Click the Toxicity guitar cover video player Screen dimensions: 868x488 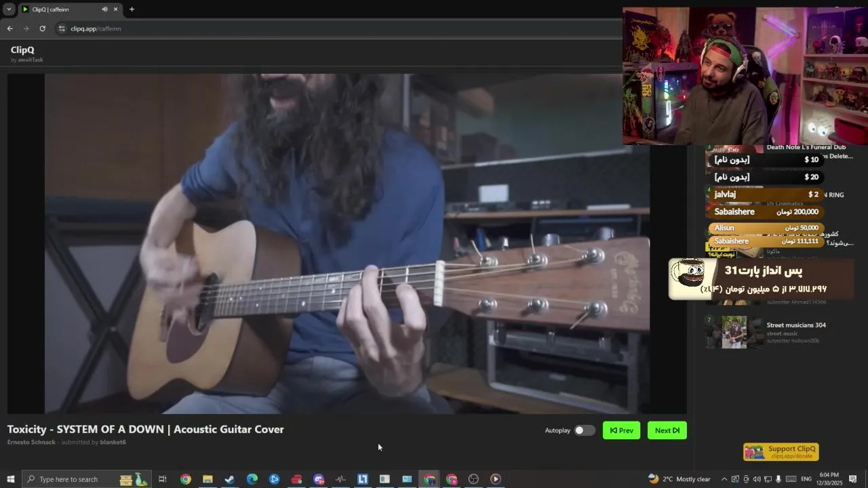[347, 244]
